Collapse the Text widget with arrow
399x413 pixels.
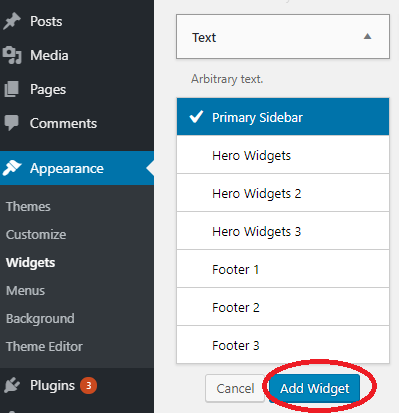click(x=367, y=36)
